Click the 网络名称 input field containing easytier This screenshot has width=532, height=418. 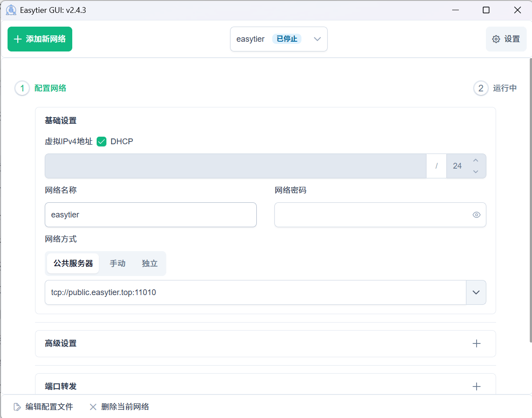coord(151,215)
